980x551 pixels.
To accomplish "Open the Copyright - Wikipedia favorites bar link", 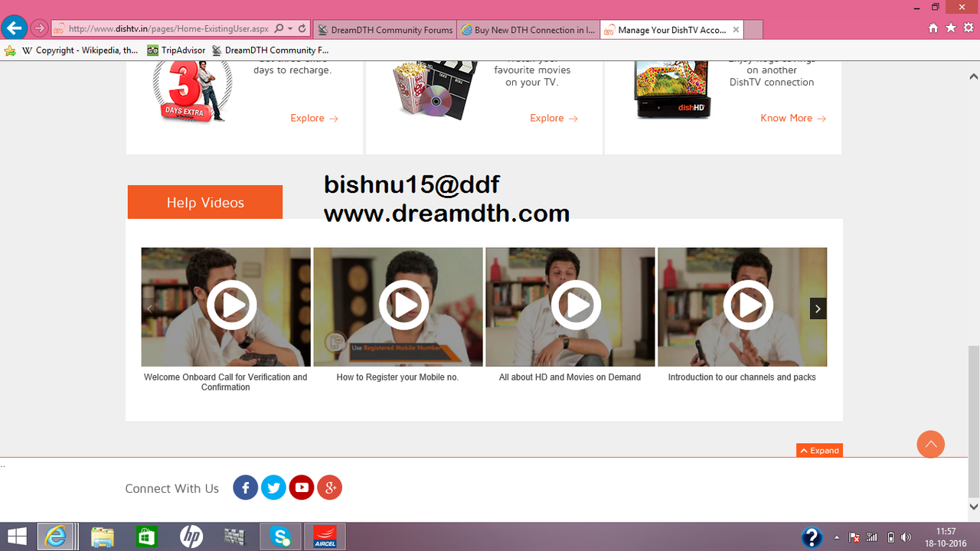I will tap(80, 51).
